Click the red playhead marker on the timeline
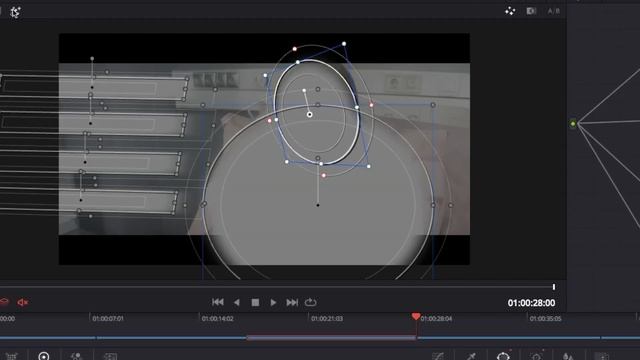Viewport: 640px width, 360px height. (416, 316)
